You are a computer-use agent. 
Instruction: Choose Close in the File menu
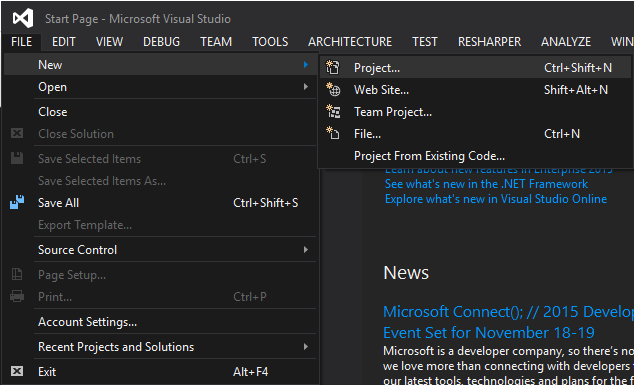(161, 112)
